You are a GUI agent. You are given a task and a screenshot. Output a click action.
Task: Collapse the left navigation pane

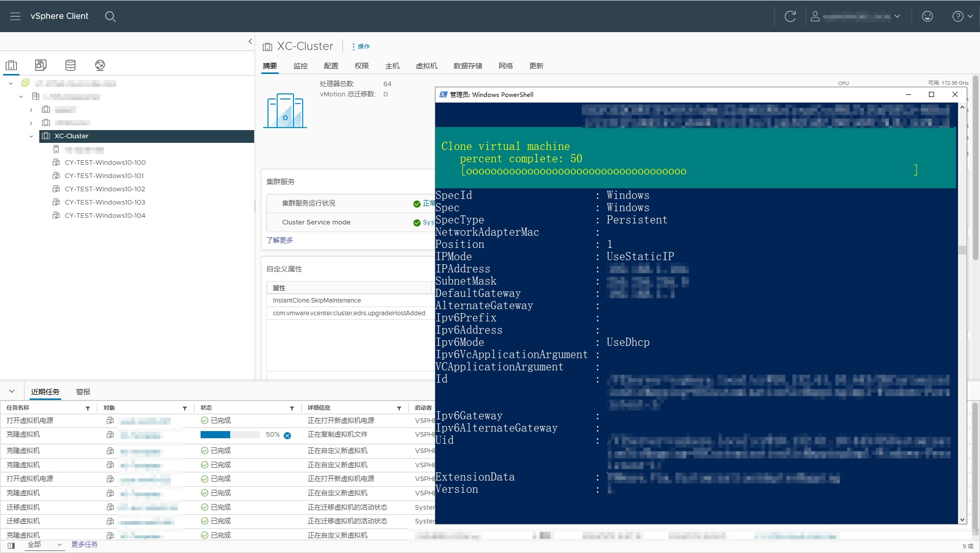pos(250,41)
